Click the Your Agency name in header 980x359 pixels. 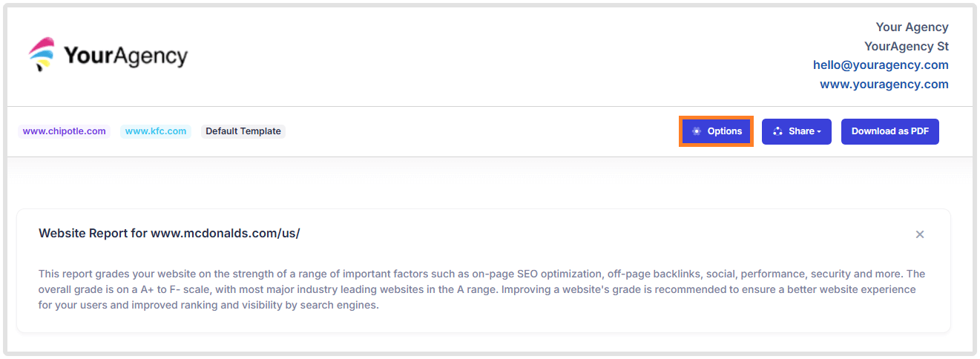(x=912, y=27)
